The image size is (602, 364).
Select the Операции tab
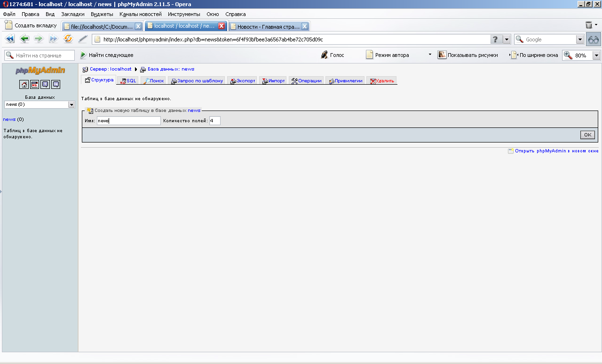coord(306,80)
